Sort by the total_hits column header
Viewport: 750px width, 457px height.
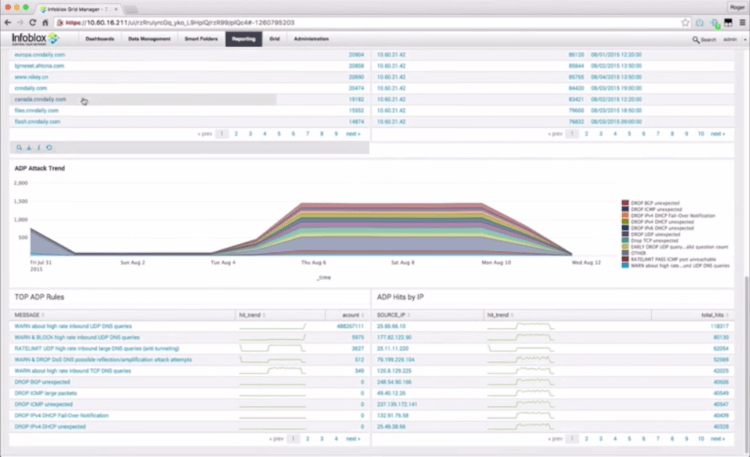(712, 314)
